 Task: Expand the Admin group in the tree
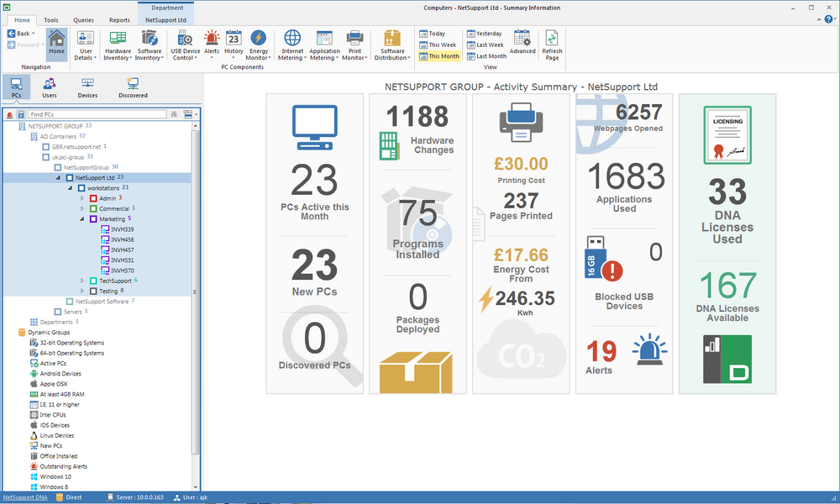tap(82, 198)
